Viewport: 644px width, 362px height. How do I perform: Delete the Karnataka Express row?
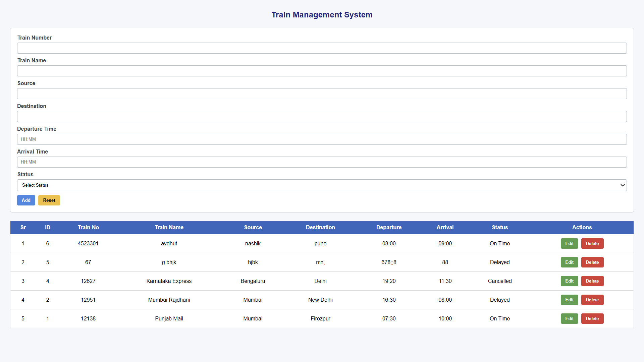click(x=592, y=281)
